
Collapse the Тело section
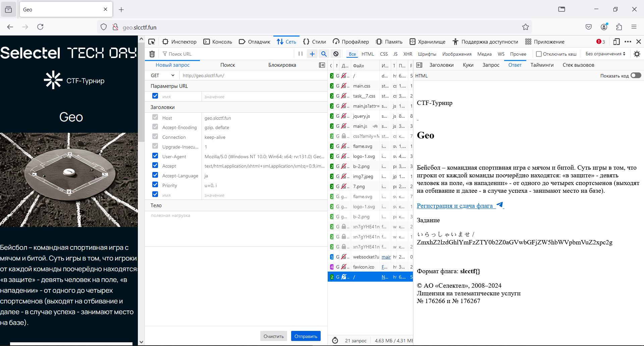pos(236,206)
